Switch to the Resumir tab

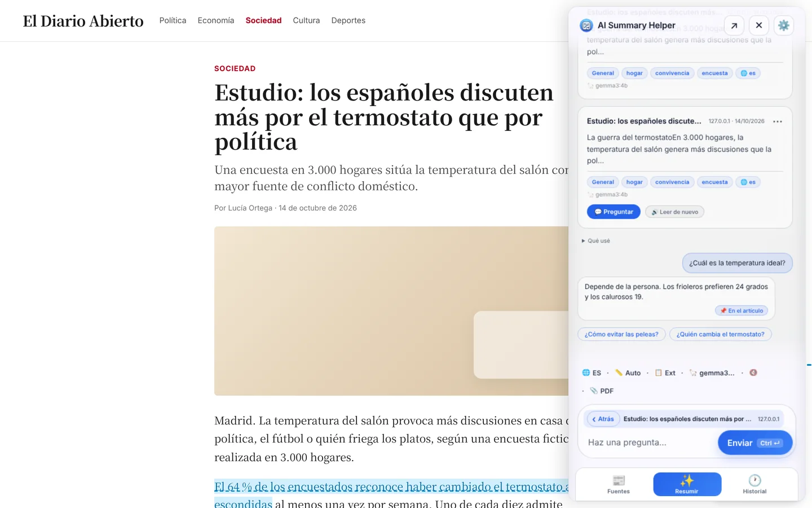tap(687, 484)
